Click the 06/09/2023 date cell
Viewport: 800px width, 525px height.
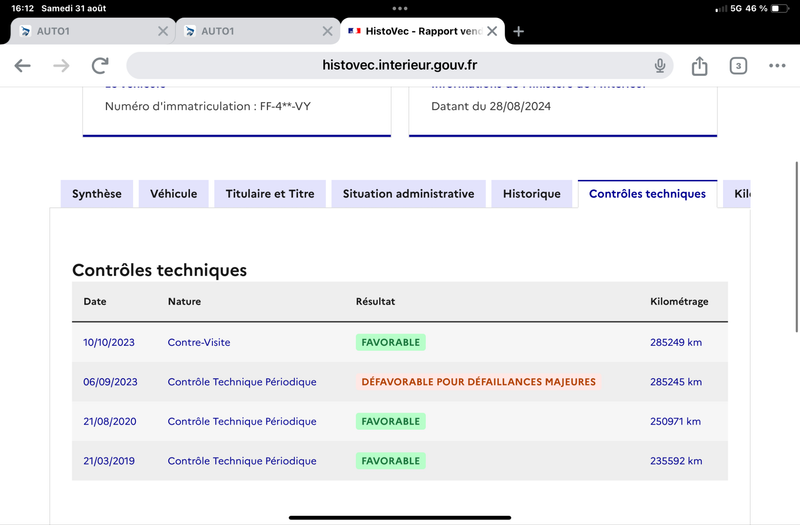[110, 382]
